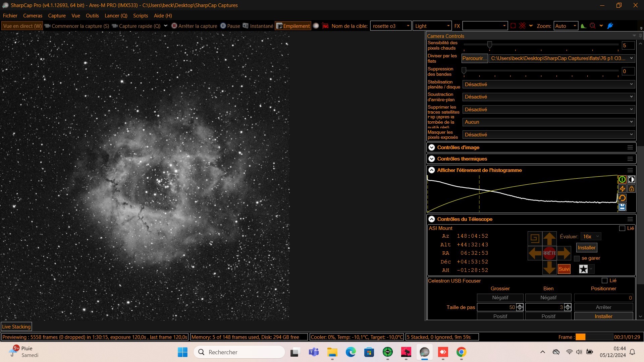
Task: Open the Fichier menu
Action: 10,16
